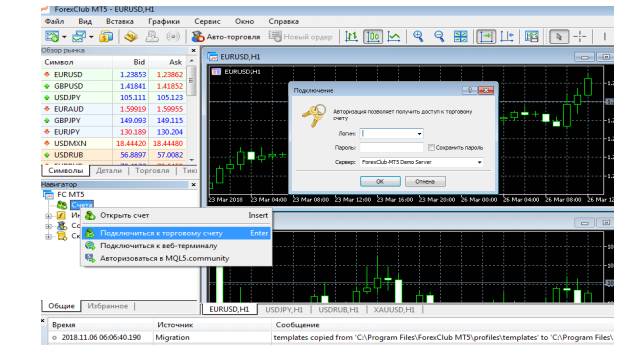Click the templates toolbar icon
The image size is (640, 360).
point(531,37)
